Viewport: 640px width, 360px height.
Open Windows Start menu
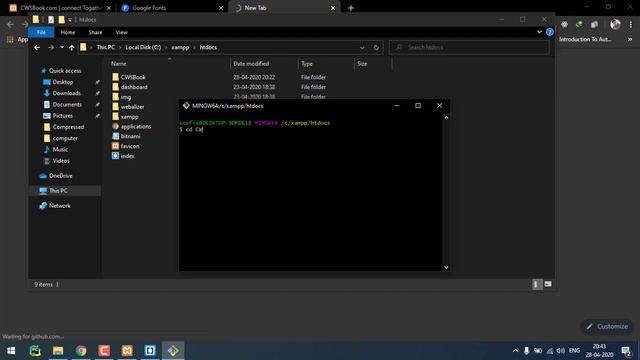pos(11,351)
